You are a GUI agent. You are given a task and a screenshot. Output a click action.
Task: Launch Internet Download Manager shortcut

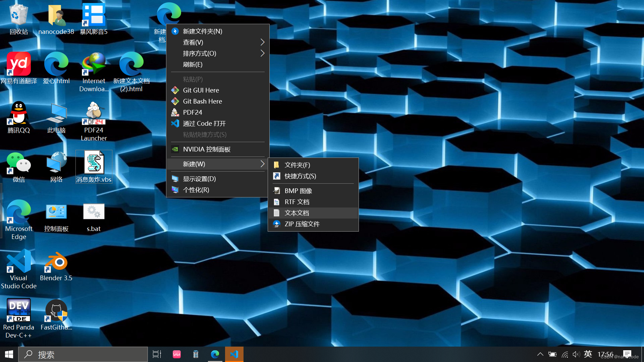[x=94, y=72]
